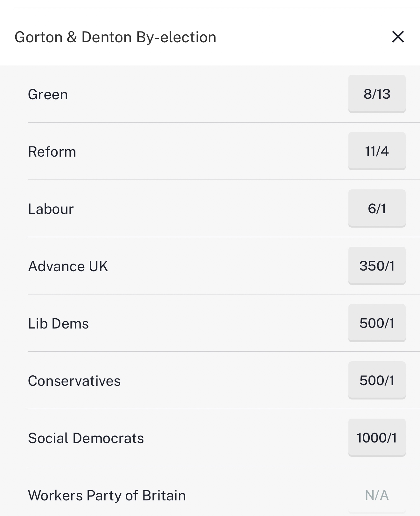Image resolution: width=420 pixels, height=516 pixels.
Task: Click the Gorton & Denton By-election title
Action: [x=115, y=37]
